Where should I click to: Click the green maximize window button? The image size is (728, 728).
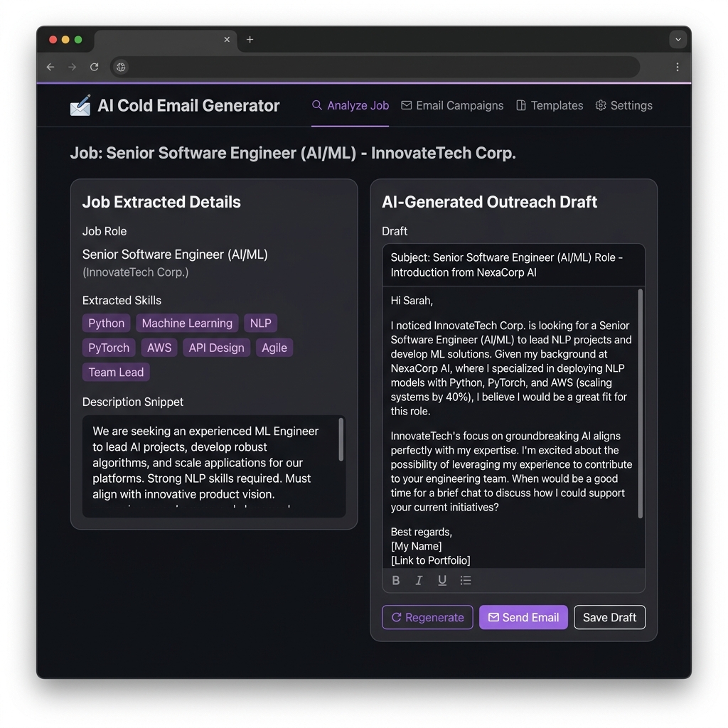pos(78,40)
